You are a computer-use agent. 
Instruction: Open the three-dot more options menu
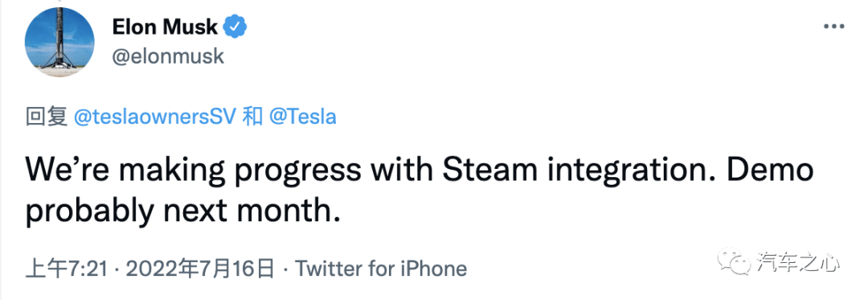click(x=833, y=26)
